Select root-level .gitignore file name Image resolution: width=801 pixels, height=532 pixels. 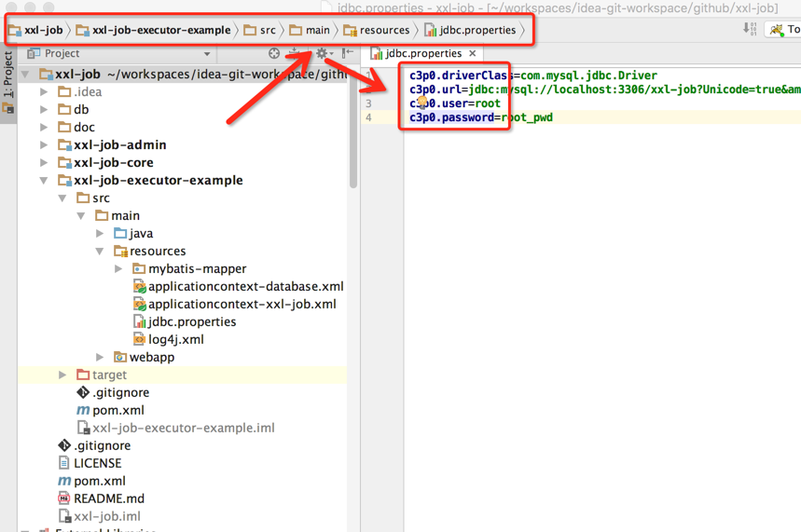coord(103,445)
